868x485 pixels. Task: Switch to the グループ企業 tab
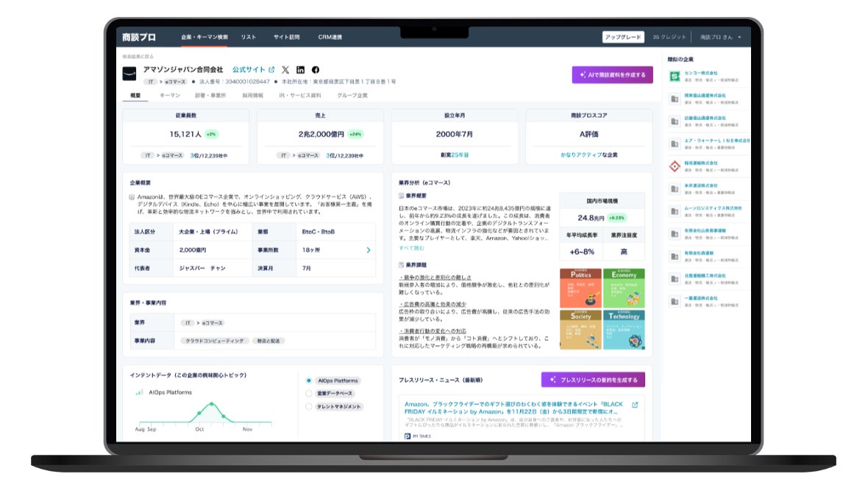point(352,95)
